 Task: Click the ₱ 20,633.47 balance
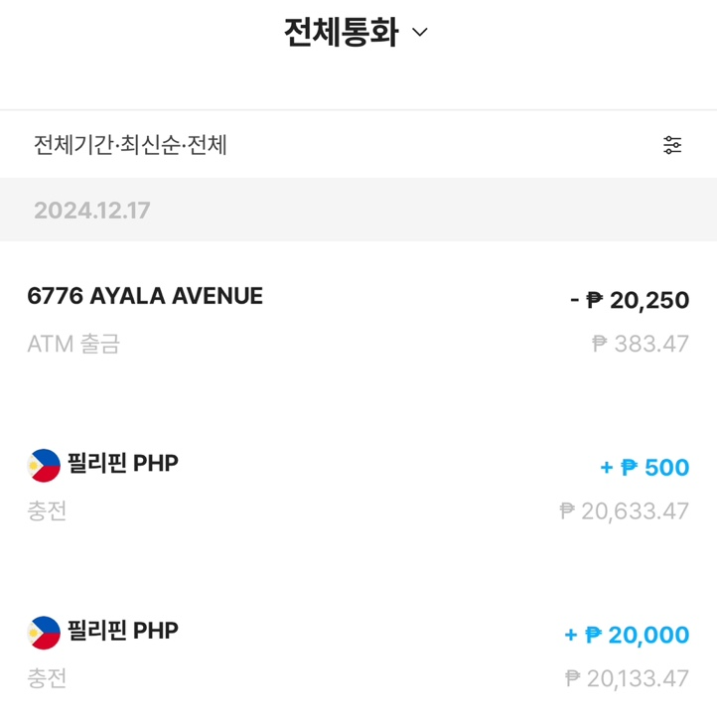coord(624,511)
